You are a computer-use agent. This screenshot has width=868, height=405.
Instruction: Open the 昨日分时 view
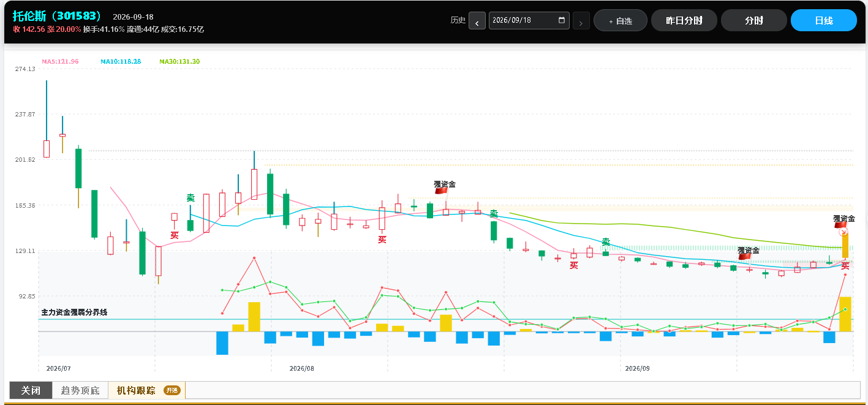pyautogui.click(x=684, y=20)
